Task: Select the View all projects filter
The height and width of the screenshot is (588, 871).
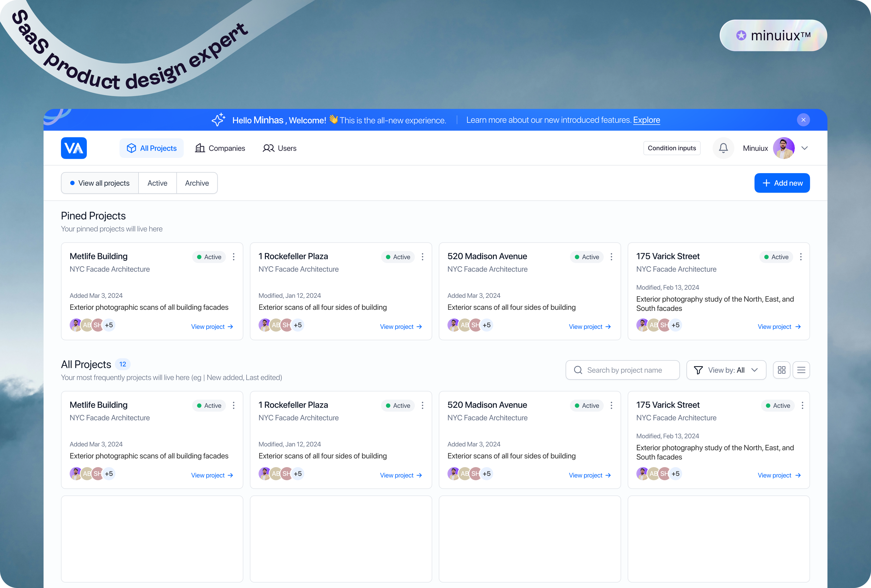Action: pos(100,183)
